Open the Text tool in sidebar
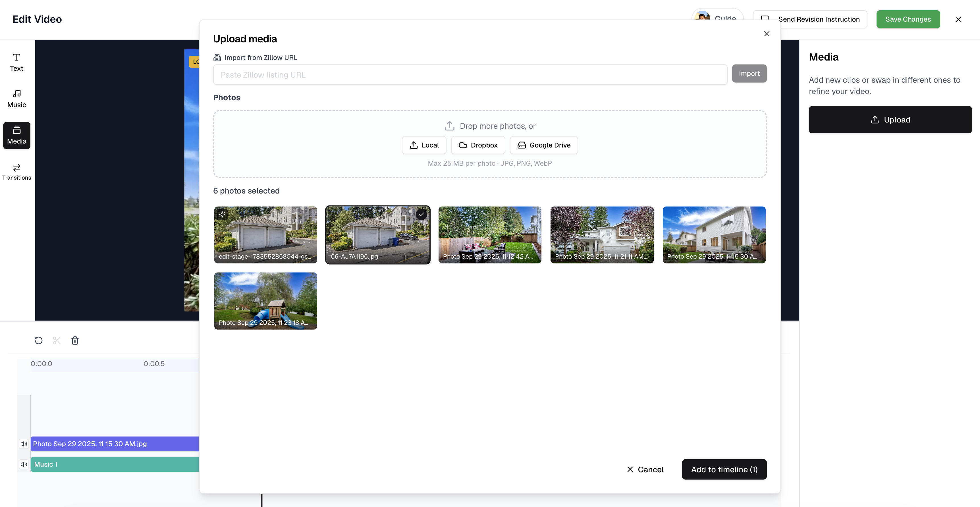Image resolution: width=980 pixels, height=507 pixels. [16, 63]
